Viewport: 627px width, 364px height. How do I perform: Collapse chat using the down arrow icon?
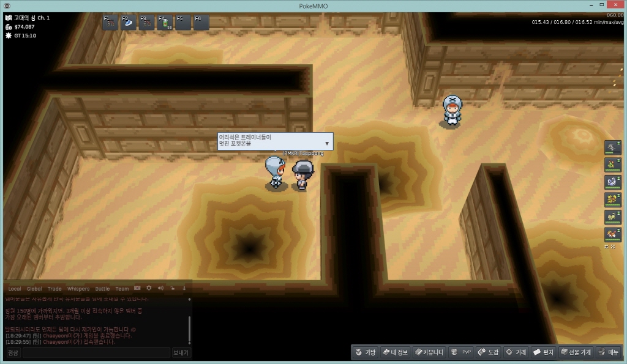[x=184, y=288]
